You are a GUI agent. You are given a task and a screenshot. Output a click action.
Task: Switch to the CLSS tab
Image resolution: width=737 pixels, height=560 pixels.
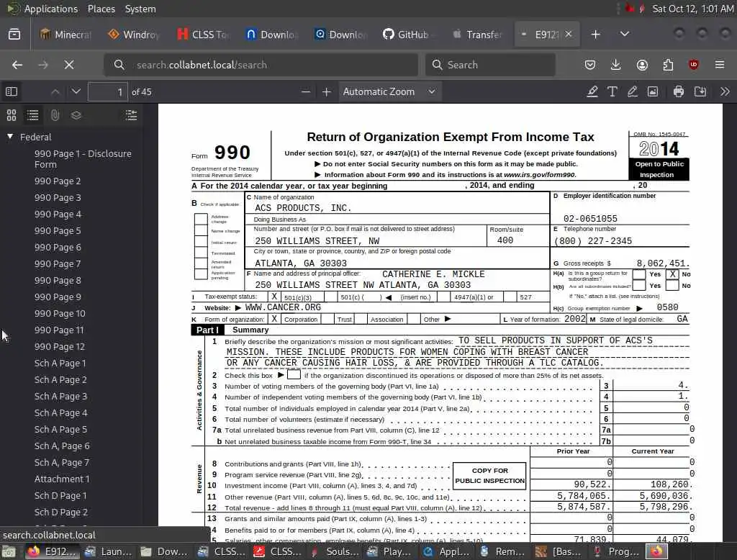pyautogui.click(x=202, y=35)
